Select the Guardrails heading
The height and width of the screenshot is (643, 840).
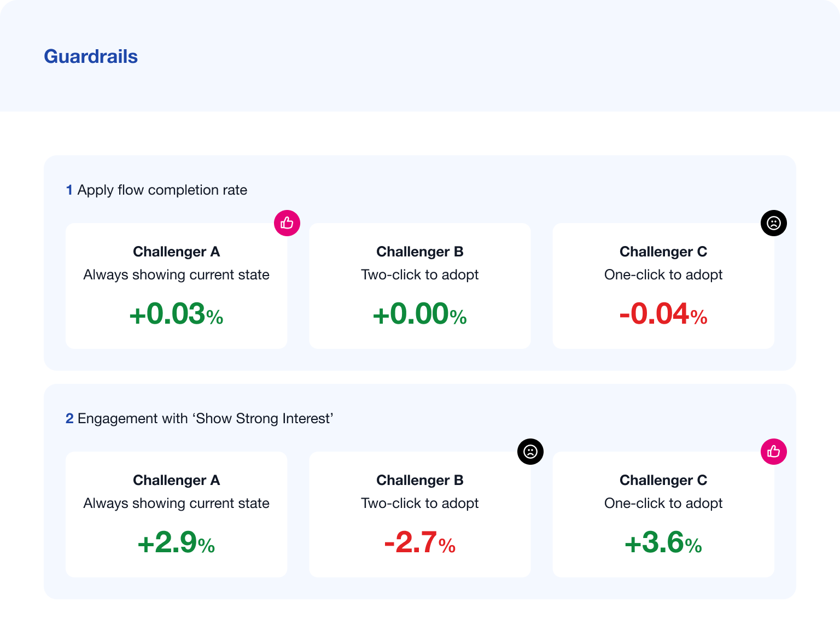(91, 56)
